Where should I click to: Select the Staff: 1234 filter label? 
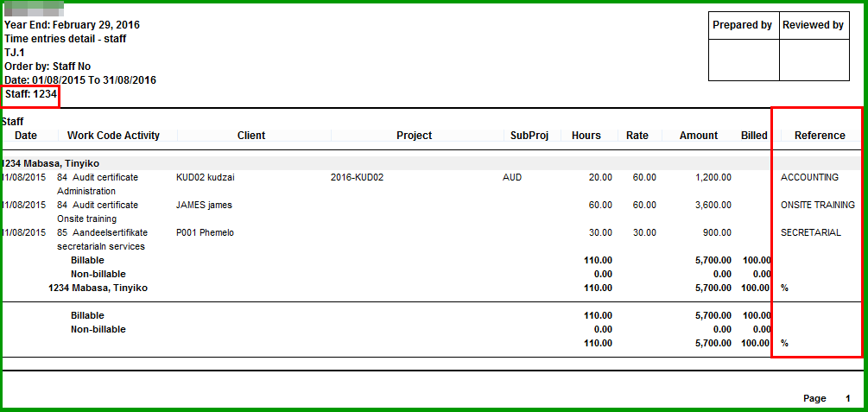(x=31, y=93)
